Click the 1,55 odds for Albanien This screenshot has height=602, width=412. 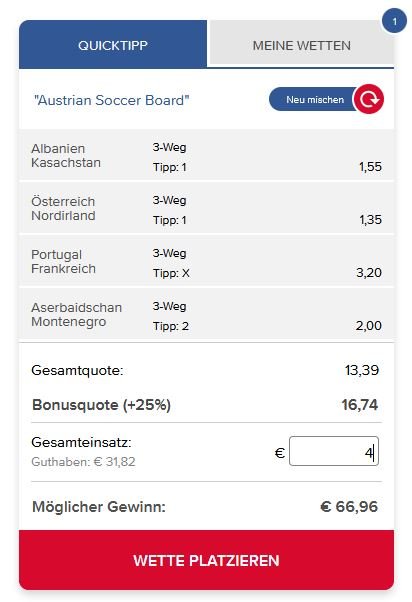pyautogui.click(x=370, y=167)
